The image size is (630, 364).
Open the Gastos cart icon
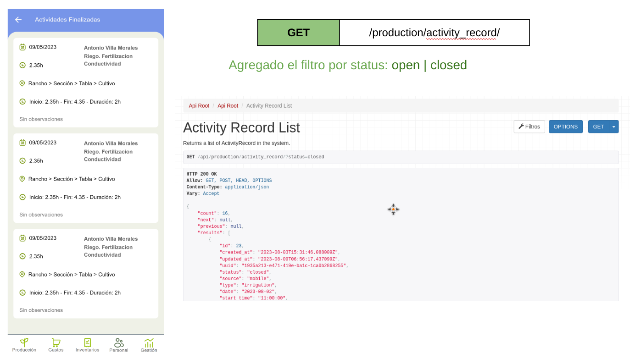click(x=56, y=342)
